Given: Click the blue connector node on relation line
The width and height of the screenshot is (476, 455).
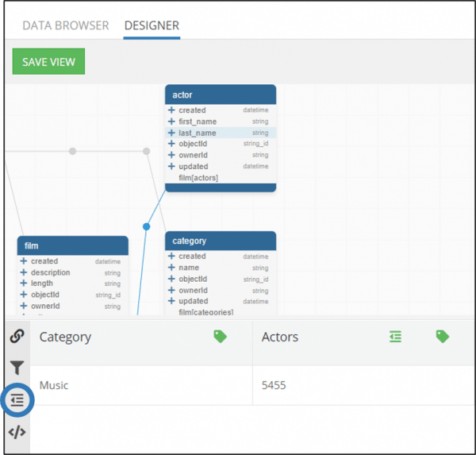Looking at the screenshot, I should click(x=146, y=226).
